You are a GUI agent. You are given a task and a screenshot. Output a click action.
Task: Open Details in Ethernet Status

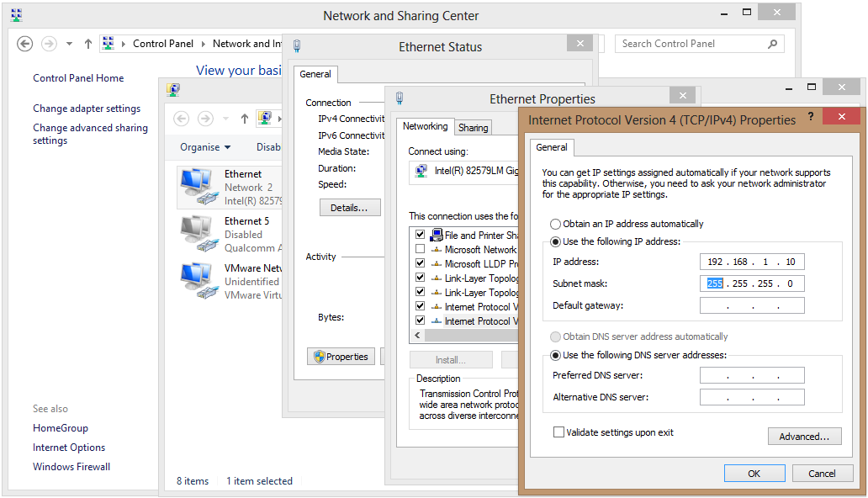[350, 208]
